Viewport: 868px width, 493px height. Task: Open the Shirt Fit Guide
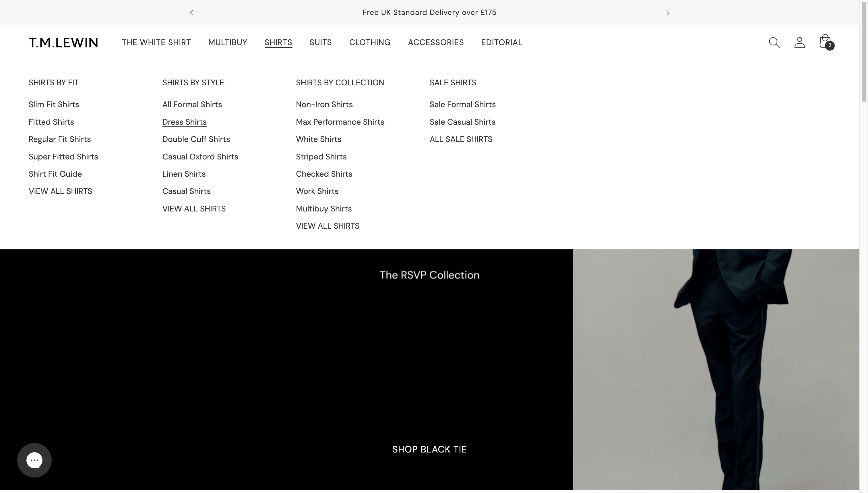click(55, 174)
